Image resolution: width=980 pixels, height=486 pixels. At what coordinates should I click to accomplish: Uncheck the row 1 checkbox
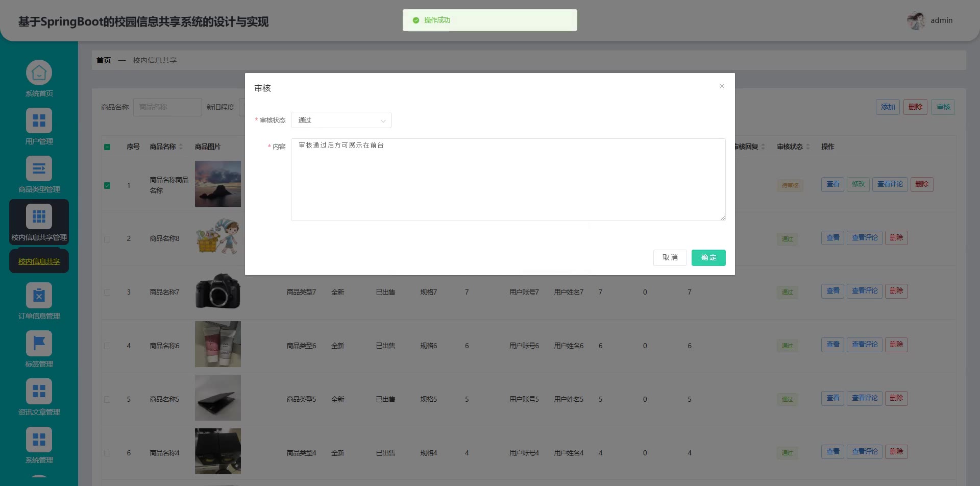coord(107,186)
